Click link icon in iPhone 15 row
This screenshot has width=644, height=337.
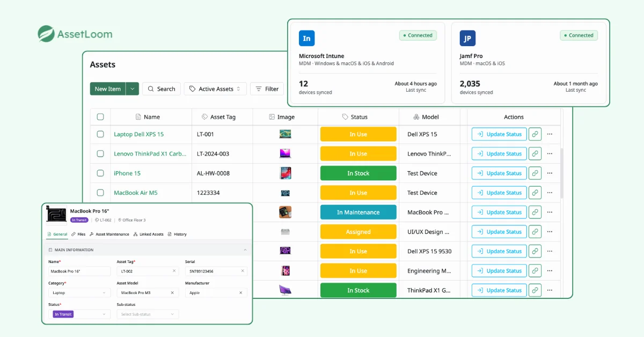point(535,173)
